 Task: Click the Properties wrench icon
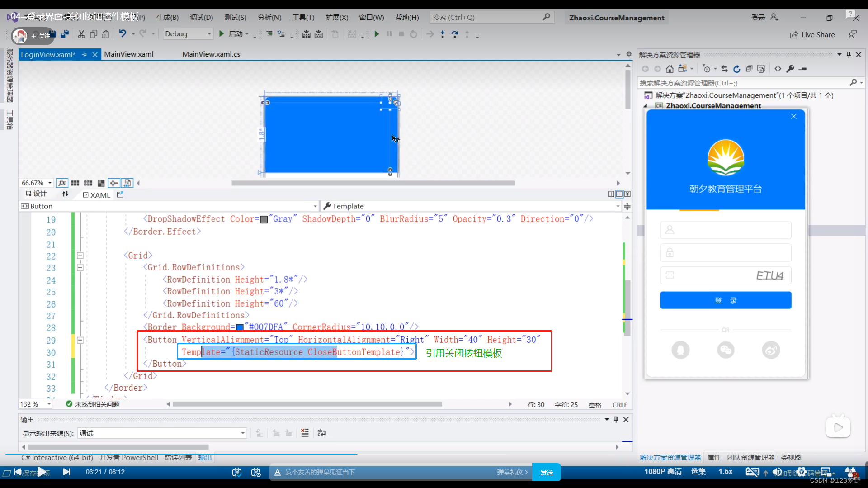tap(790, 69)
